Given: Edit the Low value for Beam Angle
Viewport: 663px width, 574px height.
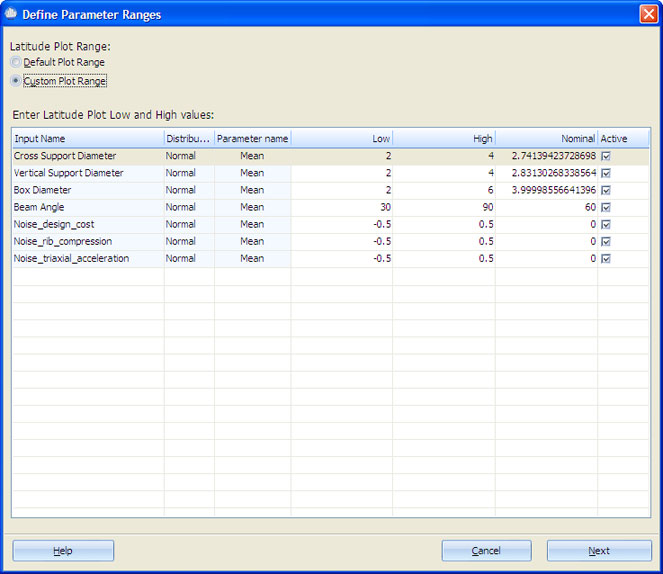Looking at the screenshot, I should tap(342, 207).
